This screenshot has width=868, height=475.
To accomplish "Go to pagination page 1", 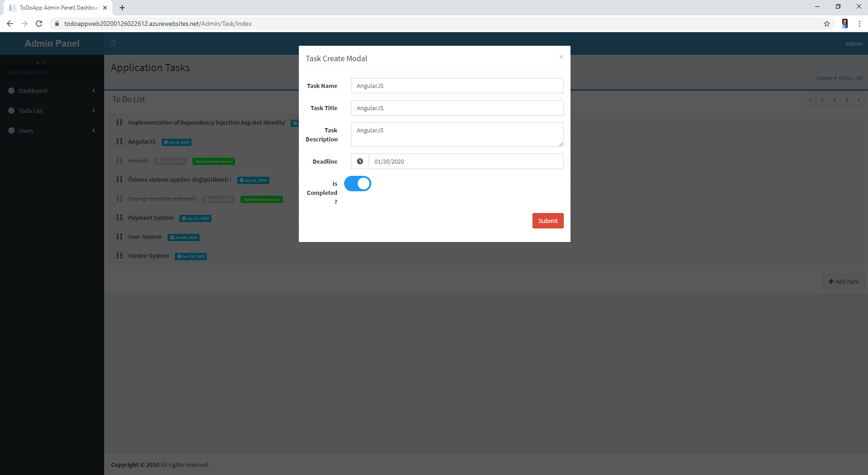I will (822, 100).
